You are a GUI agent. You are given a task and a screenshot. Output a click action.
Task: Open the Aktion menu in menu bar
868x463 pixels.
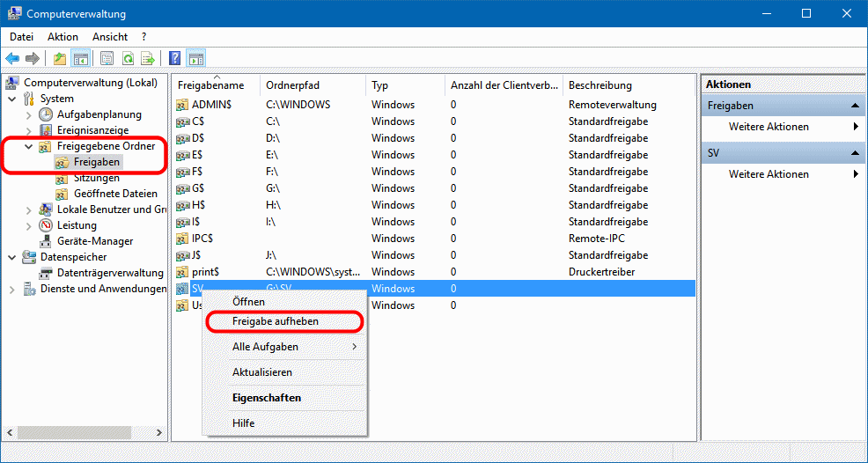point(63,37)
